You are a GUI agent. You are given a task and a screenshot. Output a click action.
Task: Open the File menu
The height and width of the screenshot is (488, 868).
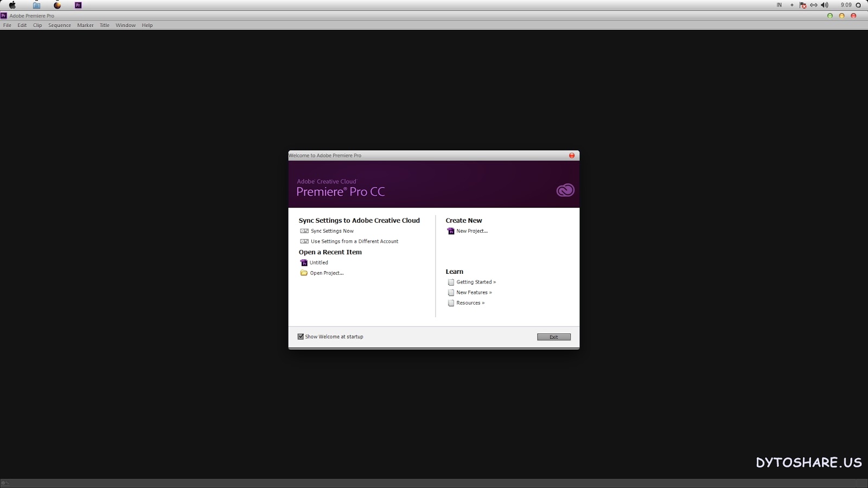click(x=7, y=25)
